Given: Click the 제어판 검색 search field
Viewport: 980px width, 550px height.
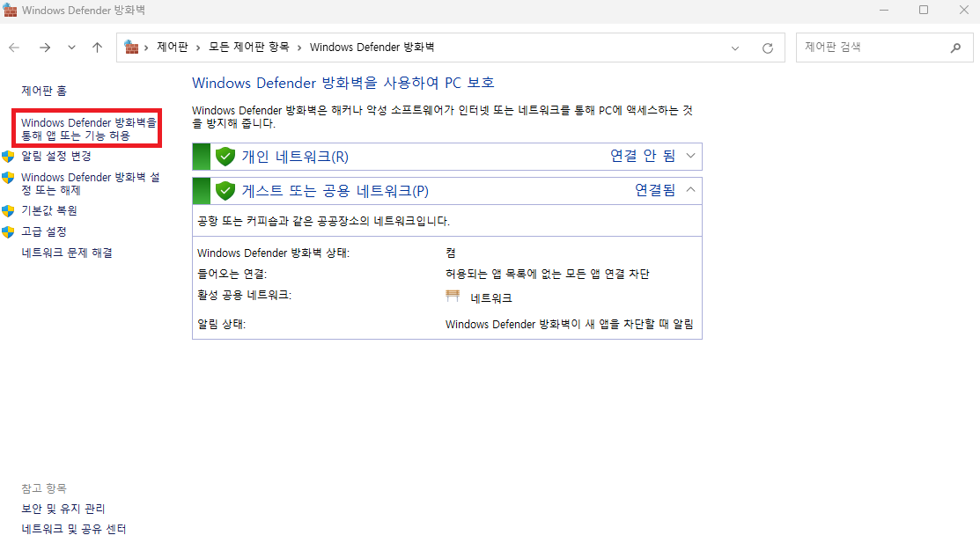Looking at the screenshot, I should click(x=884, y=48).
